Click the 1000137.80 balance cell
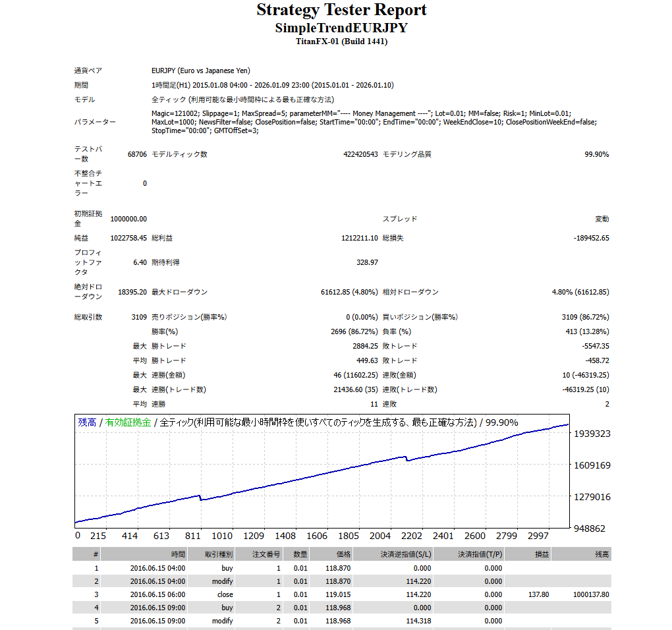 tap(590, 594)
